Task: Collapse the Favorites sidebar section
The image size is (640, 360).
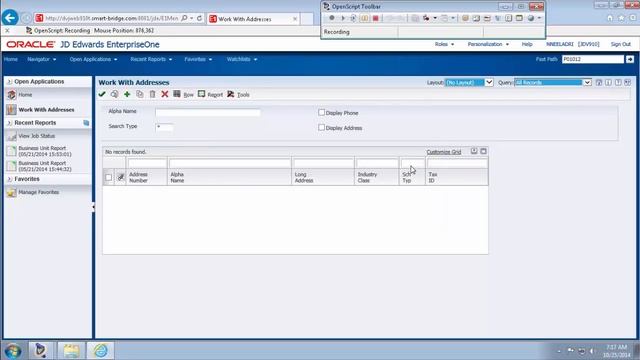Action: [x=9, y=179]
